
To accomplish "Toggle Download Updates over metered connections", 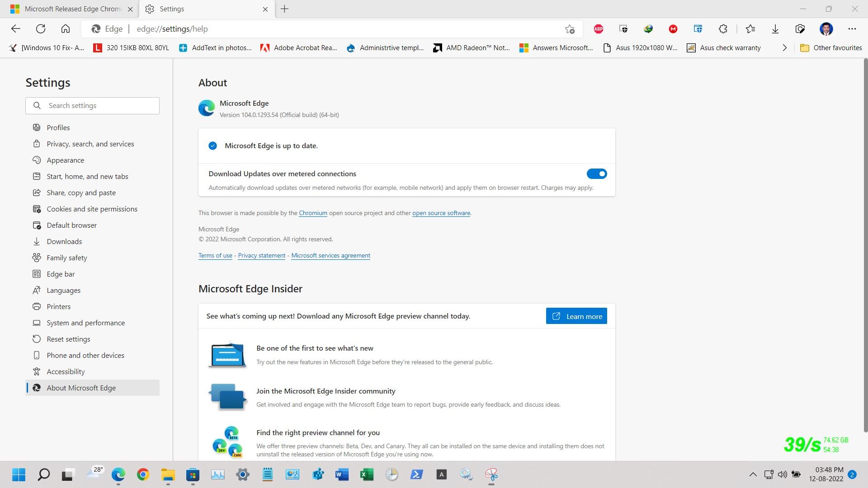I will click(x=597, y=174).
